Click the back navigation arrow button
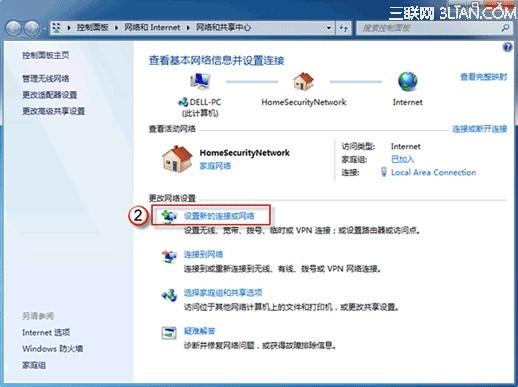Screen dimensions: 518x387 point(14,28)
